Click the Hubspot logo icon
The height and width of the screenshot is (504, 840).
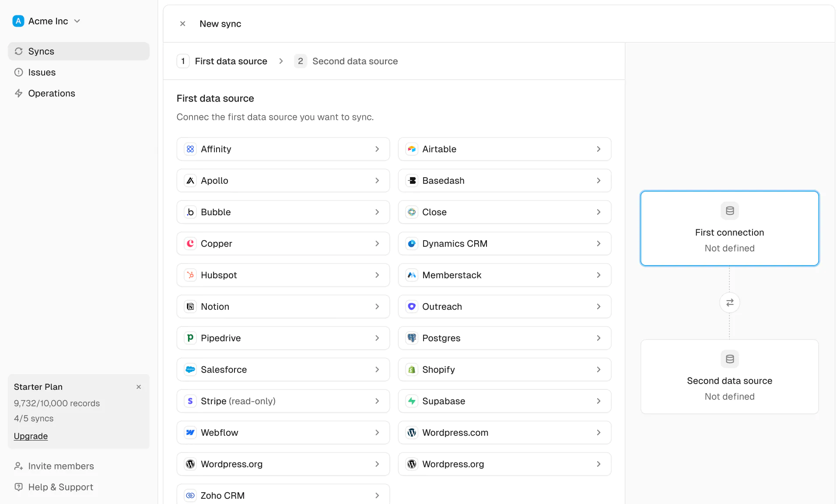(x=190, y=275)
